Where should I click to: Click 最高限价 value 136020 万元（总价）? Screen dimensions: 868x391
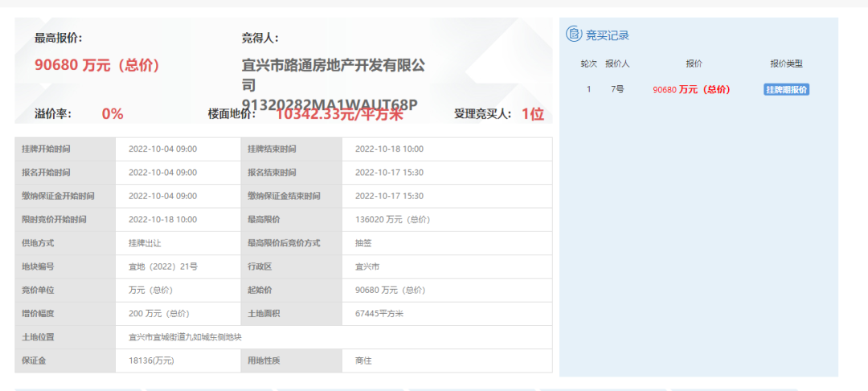tap(392, 219)
